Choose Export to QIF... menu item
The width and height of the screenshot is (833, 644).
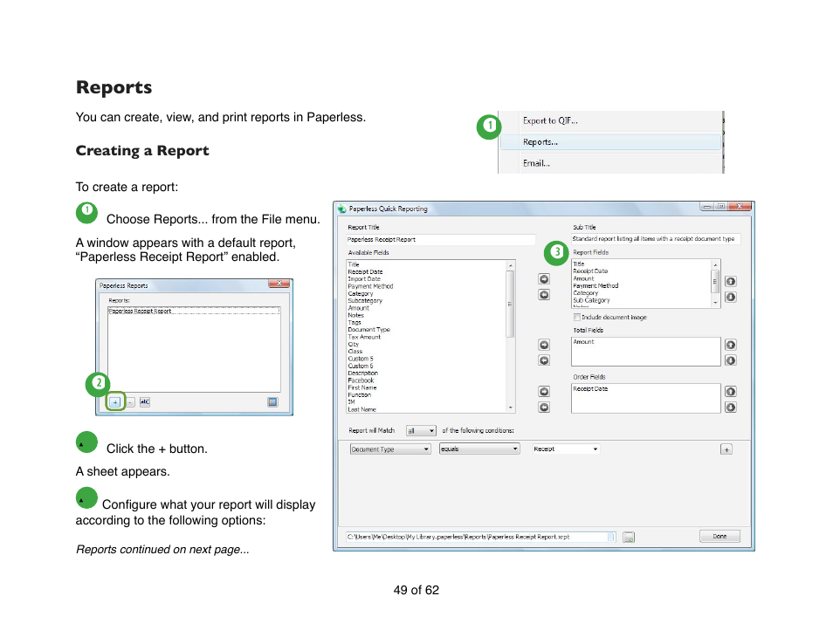pyautogui.click(x=550, y=121)
